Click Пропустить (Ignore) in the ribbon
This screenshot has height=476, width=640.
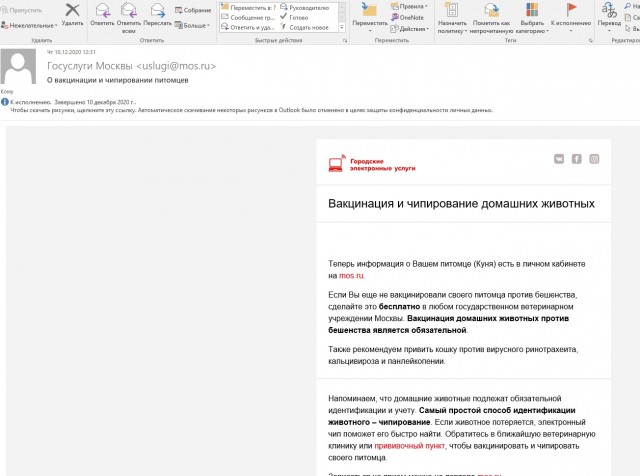click(21, 10)
